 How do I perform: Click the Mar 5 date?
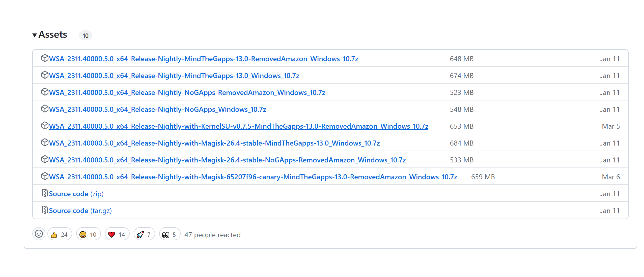[611, 126]
